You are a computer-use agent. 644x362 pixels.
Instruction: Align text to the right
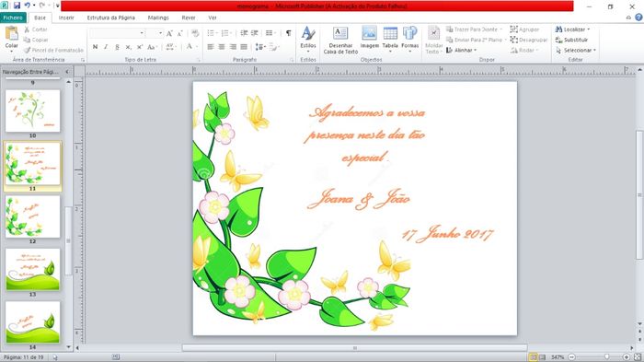[x=233, y=47]
